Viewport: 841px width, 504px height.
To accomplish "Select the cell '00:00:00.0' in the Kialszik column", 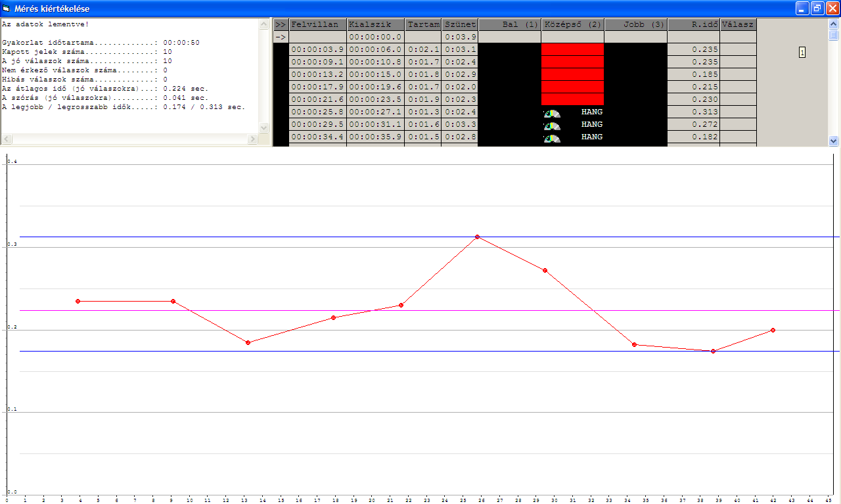I will (x=375, y=37).
